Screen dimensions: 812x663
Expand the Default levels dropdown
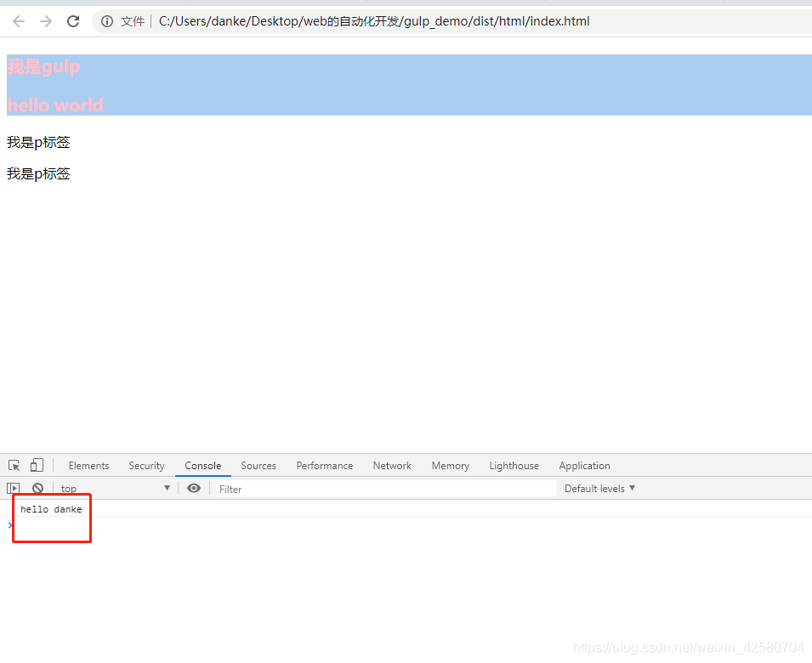pyautogui.click(x=599, y=488)
